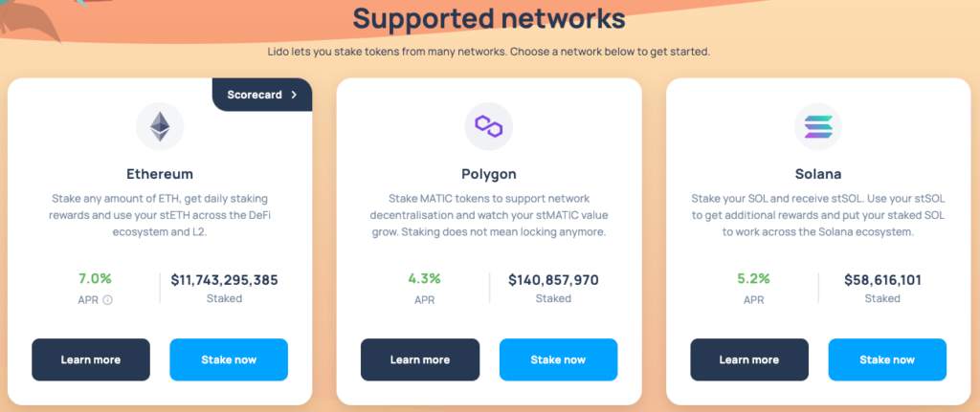Click the 4.3% APR value for Polygon
The image size is (980, 412).
click(424, 278)
